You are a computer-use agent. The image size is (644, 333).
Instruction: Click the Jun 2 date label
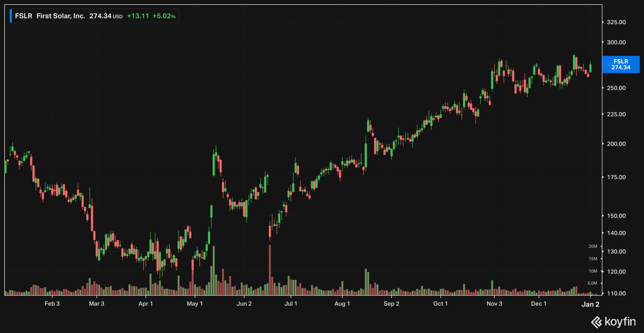(x=244, y=303)
